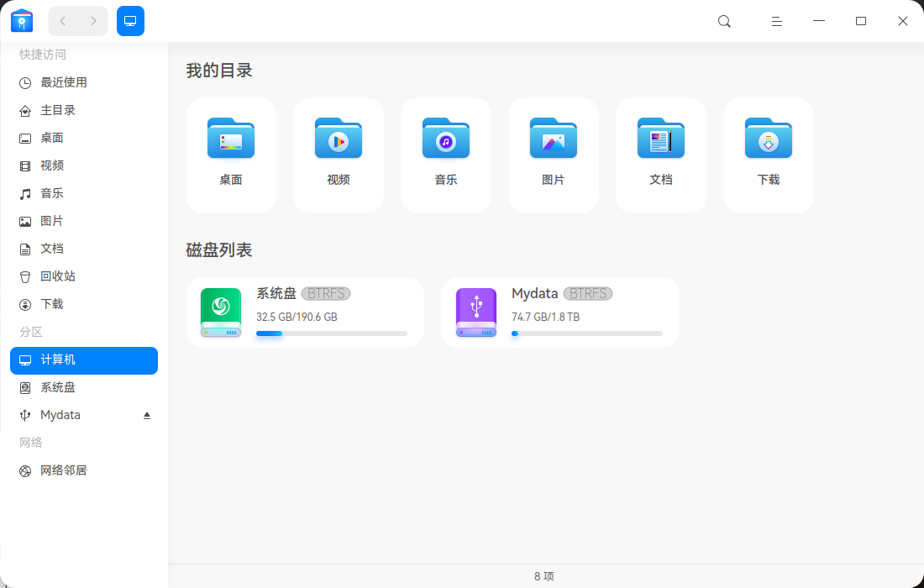This screenshot has width=924, height=588.
Task: Open the hamburger main menu
Action: pos(777,21)
